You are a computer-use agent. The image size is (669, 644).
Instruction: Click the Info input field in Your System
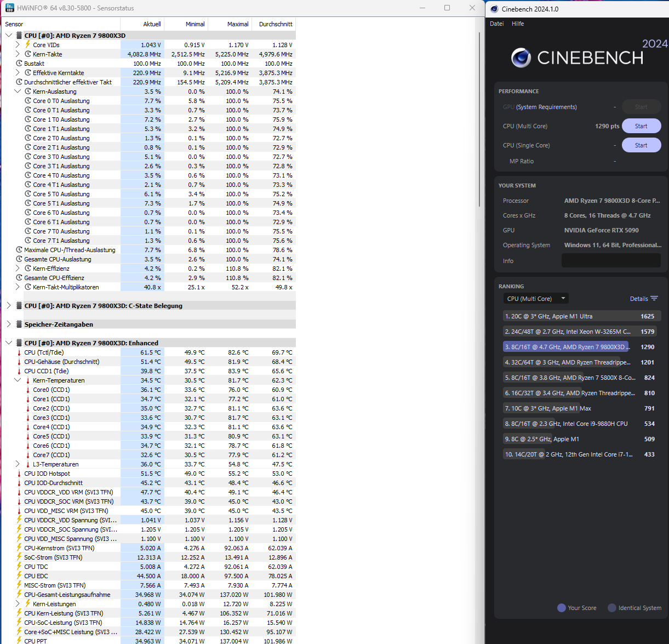coord(611,261)
